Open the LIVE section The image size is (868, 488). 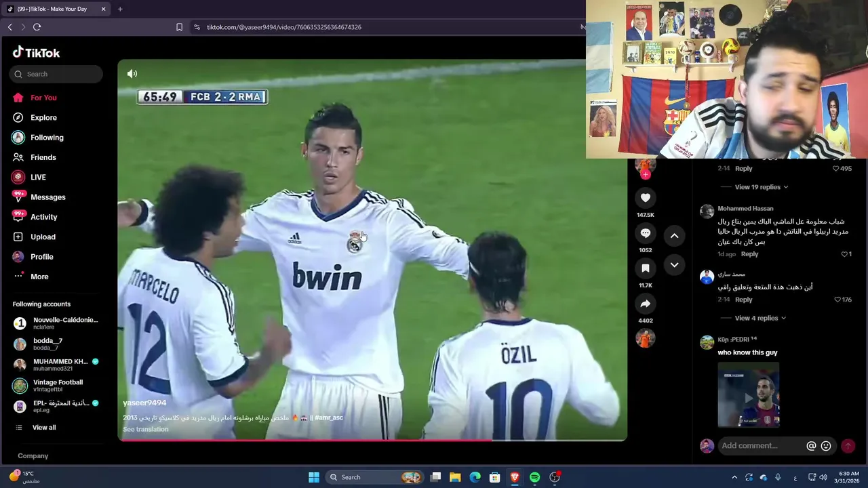(x=38, y=177)
